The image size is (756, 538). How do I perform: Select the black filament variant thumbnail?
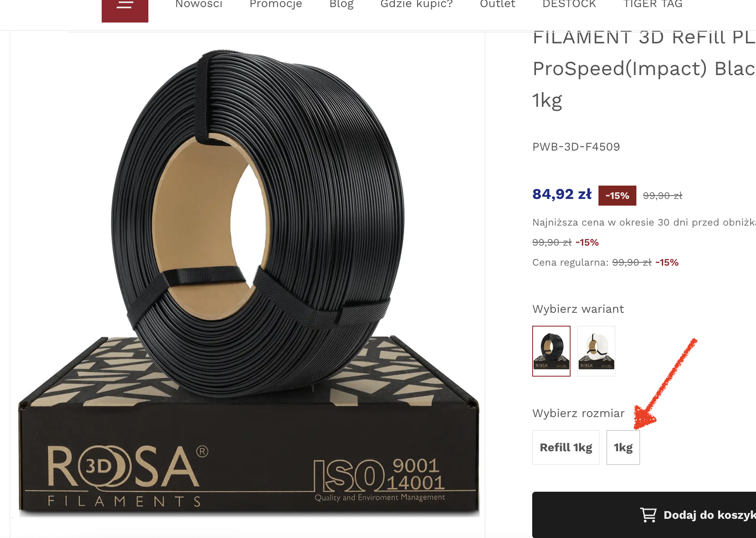551,351
